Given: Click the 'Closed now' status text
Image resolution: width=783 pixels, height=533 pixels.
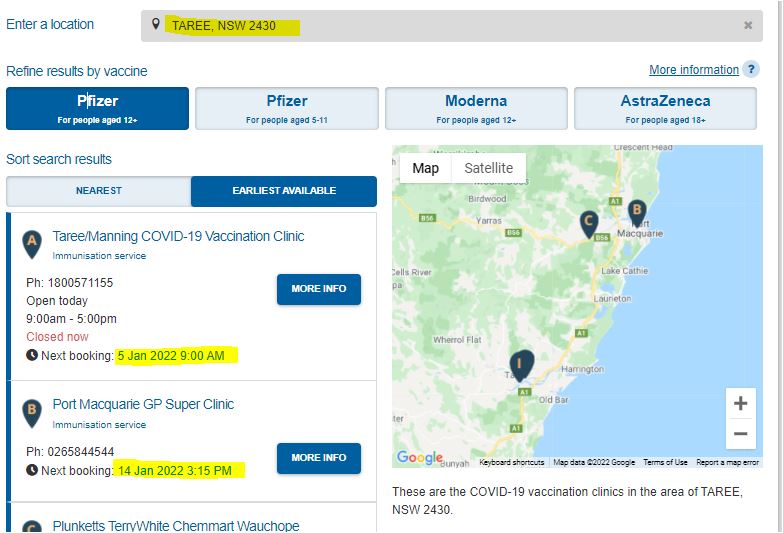Looking at the screenshot, I should [57, 337].
